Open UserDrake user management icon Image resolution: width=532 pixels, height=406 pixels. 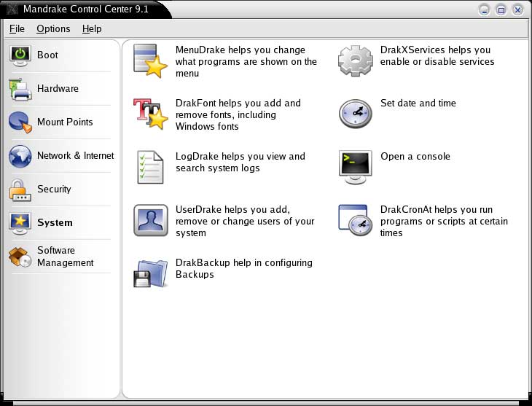pyautogui.click(x=151, y=220)
